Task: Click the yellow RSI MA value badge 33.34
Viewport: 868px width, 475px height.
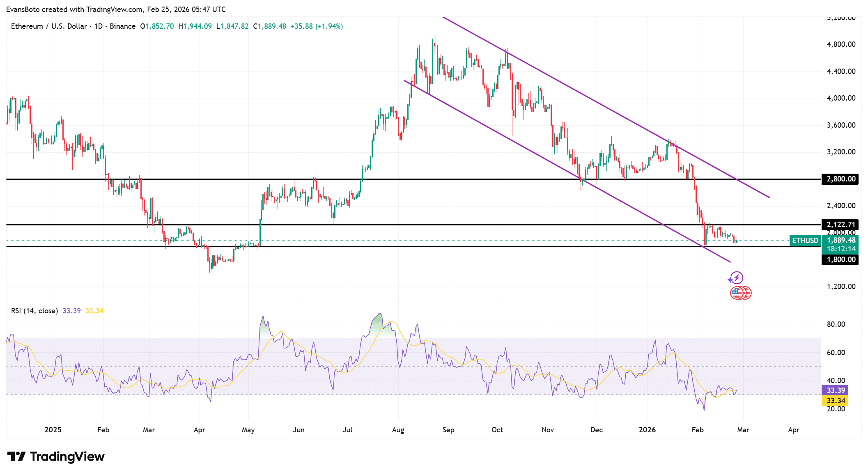Action: tap(836, 400)
